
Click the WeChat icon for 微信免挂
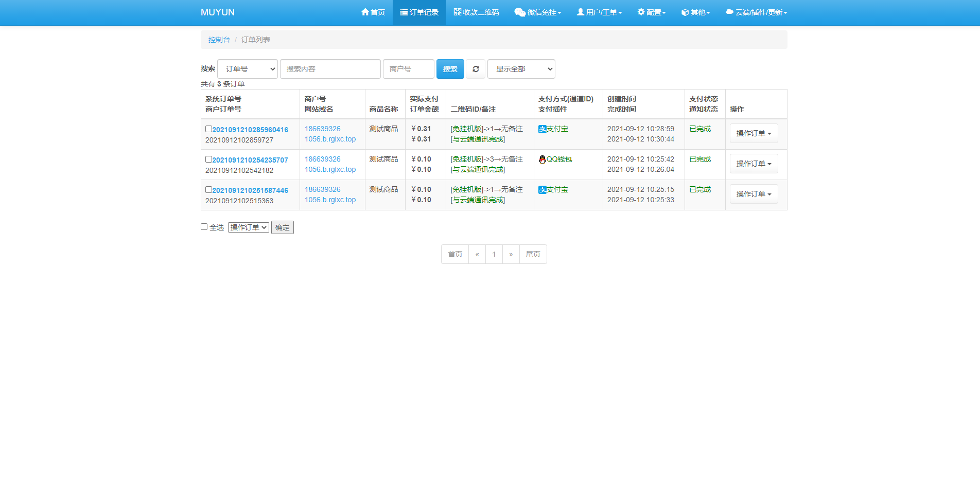[x=519, y=12]
